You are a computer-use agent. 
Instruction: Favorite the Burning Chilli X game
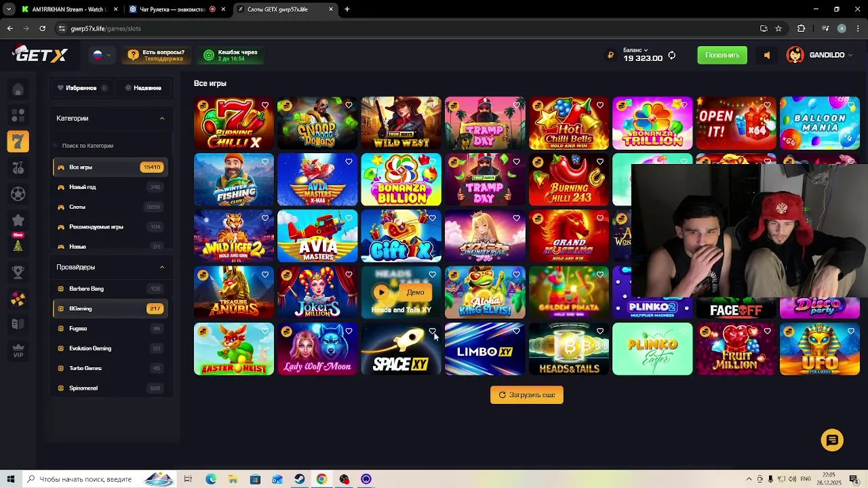(265, 105)
